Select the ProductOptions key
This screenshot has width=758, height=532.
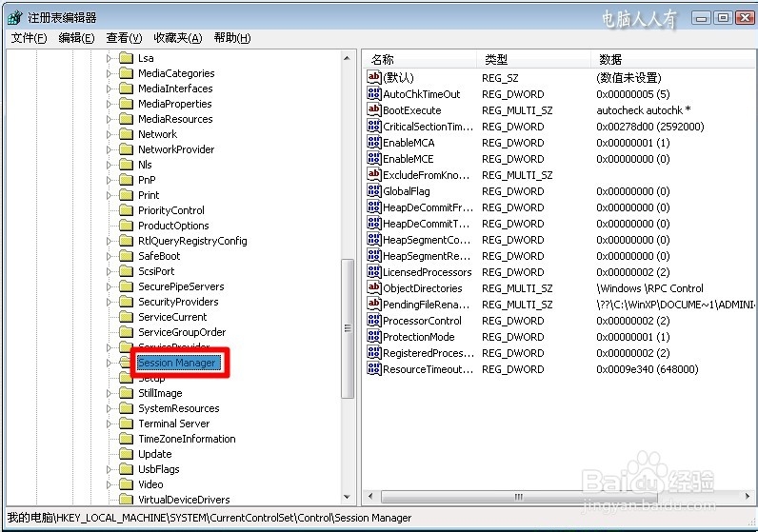click(x=173, y=226)
